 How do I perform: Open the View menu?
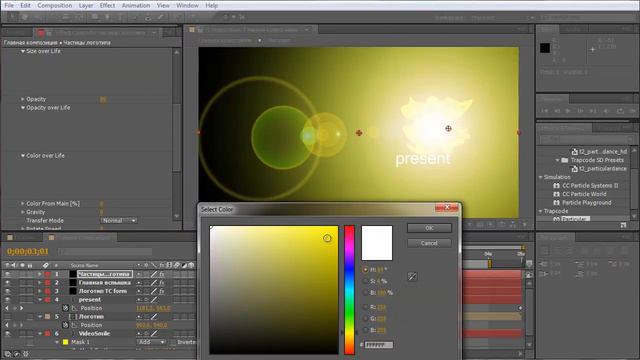point(163,5)
